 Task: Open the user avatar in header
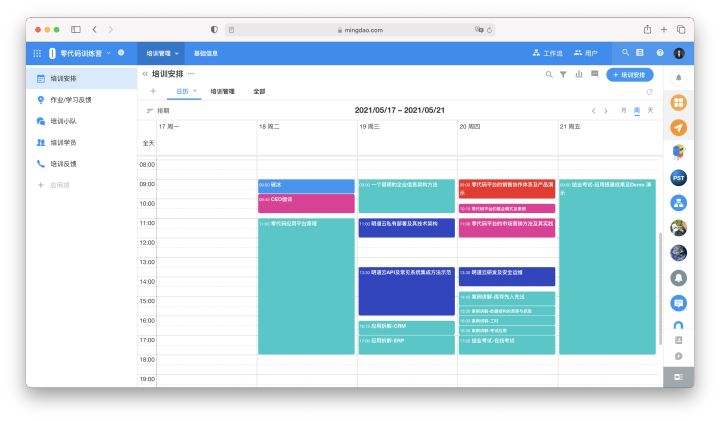tap(679, 53)
